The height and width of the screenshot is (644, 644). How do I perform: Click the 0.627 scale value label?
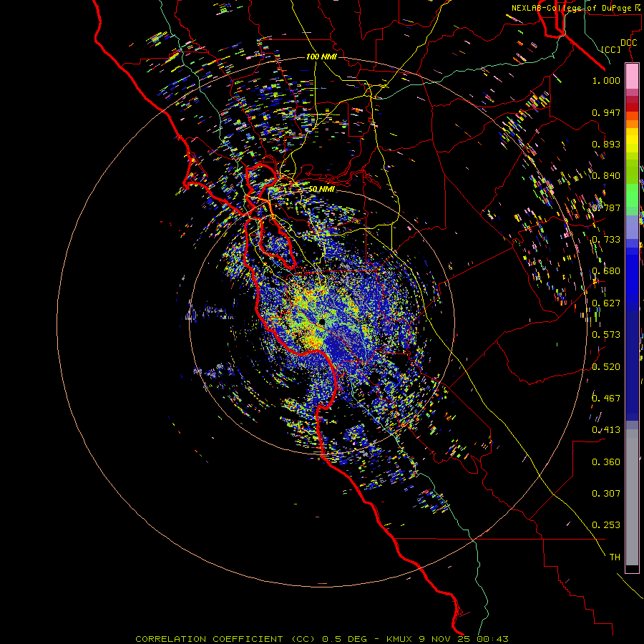click(x=606, y=303)
